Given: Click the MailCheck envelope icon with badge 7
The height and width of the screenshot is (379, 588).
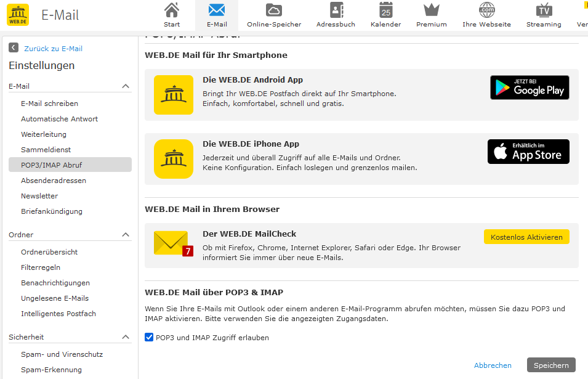Looking at the screenshot, I should point(174,243).
